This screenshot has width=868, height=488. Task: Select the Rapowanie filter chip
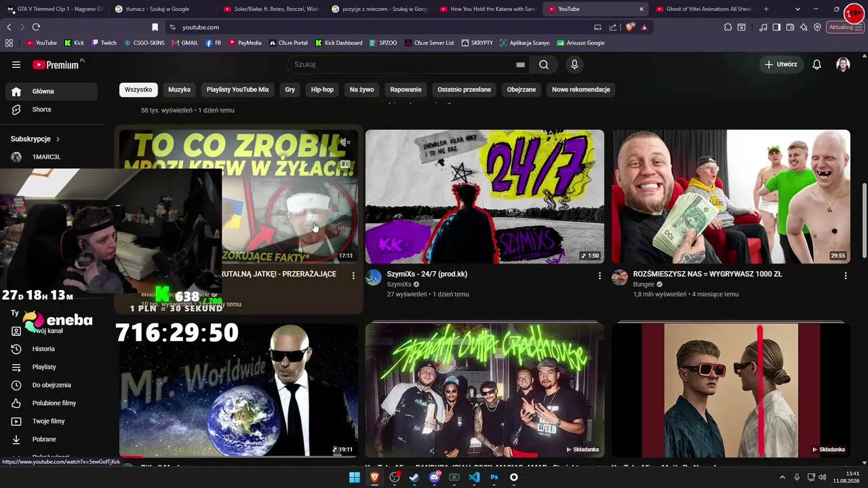click(x=406, y=89)
